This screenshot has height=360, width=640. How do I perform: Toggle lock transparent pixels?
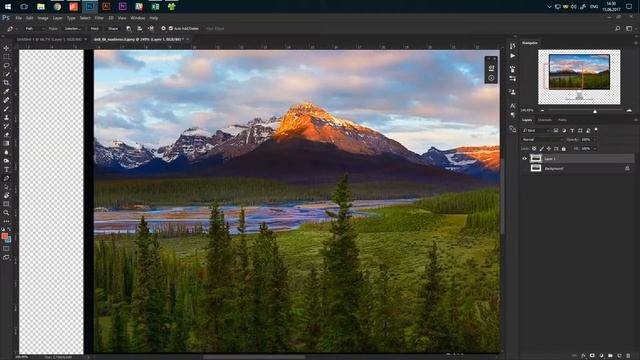pyautogui.click(x=534, y=149)
